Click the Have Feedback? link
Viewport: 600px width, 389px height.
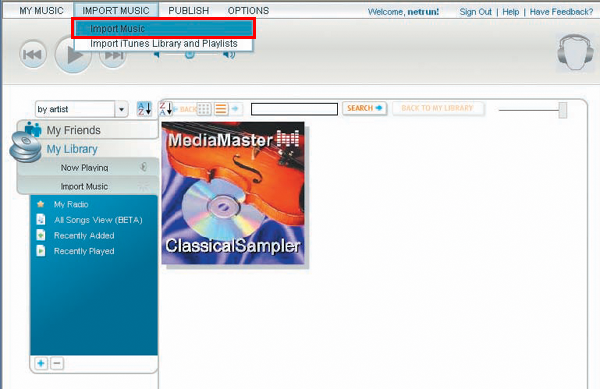tap(561, 12)
